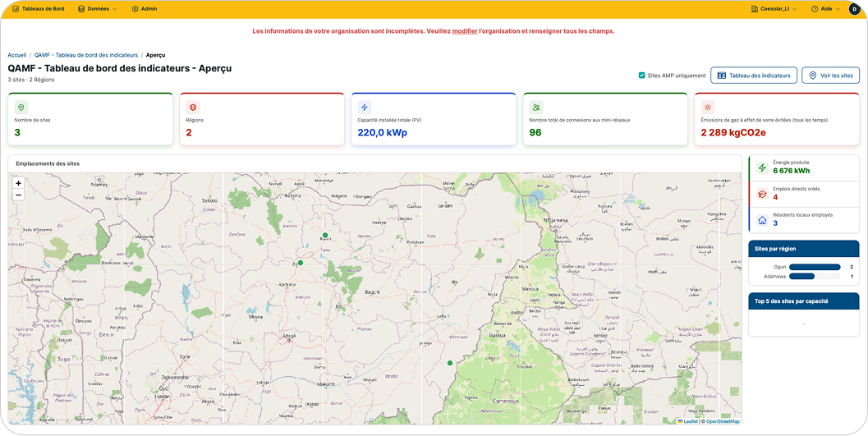Click the green site marker near Zaria
Image resolution: width=868 pixels, height=436 pixels.
(x=301, y=263)
